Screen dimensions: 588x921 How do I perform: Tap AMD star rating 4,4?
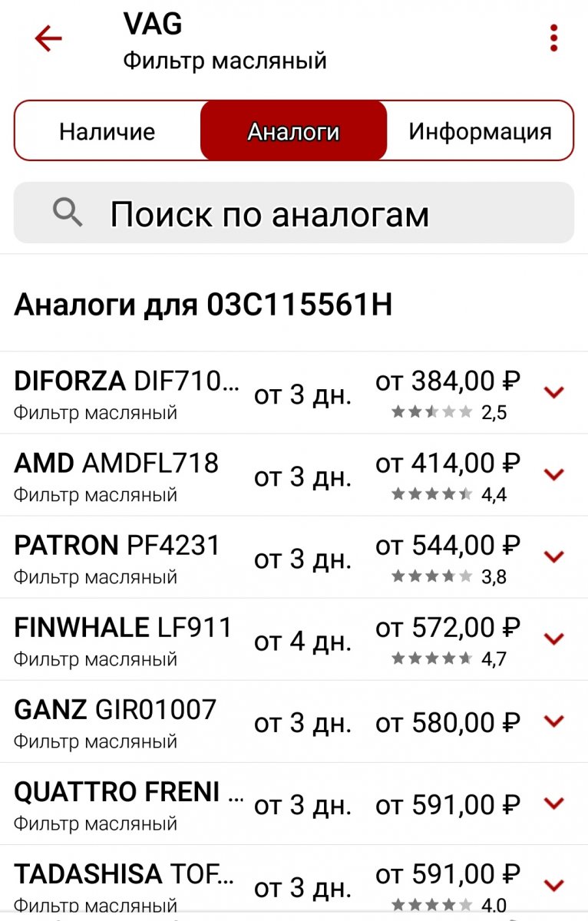[449, 495]
